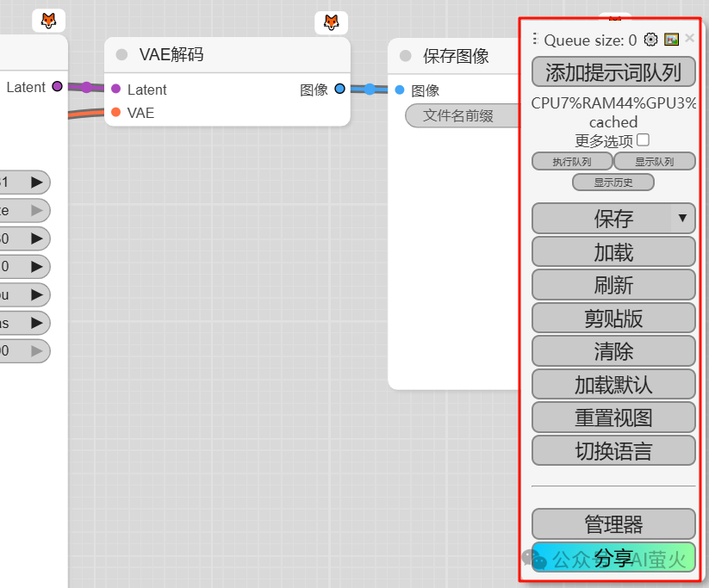Click the 重置视图 button
709x588 pixels.
click(613, 418)
